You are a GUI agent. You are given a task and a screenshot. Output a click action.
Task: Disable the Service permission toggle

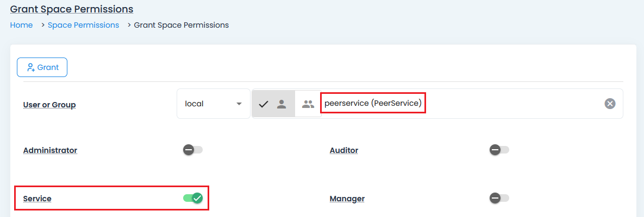tap(193, 198)
